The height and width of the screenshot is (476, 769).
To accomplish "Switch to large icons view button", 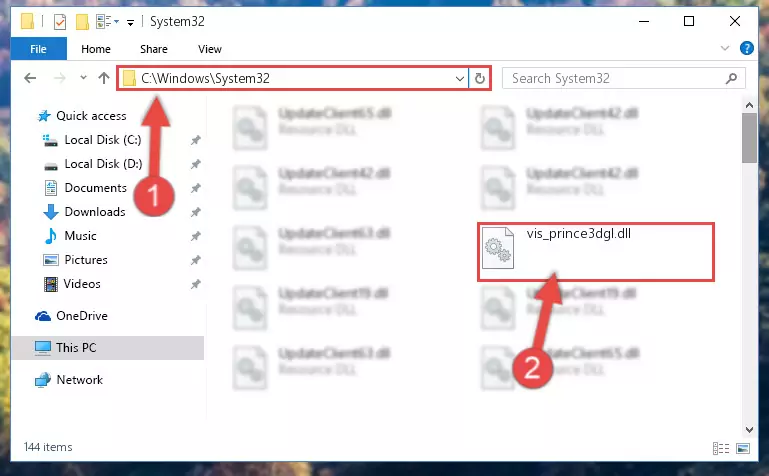I will coord(743,448).
